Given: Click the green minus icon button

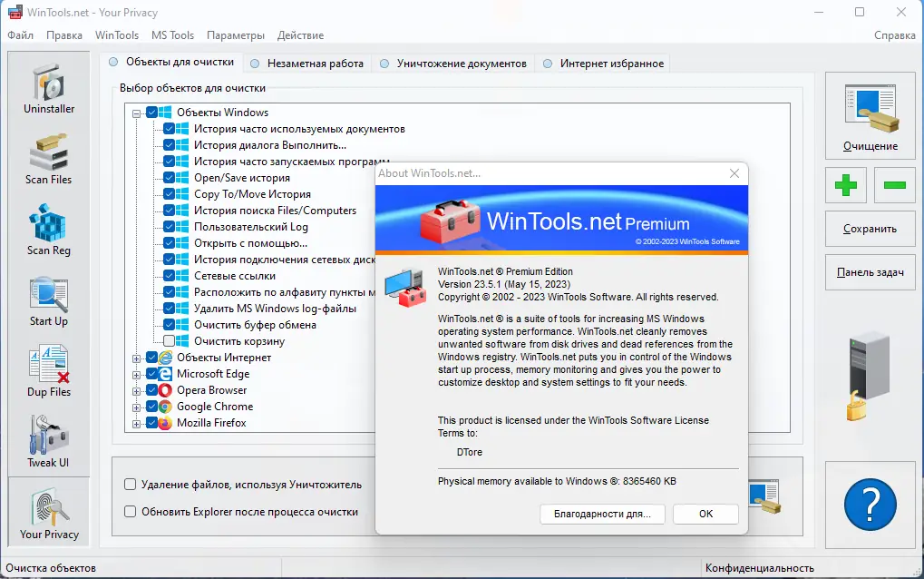Looking at the screenshot, I should tap(895, 185).
